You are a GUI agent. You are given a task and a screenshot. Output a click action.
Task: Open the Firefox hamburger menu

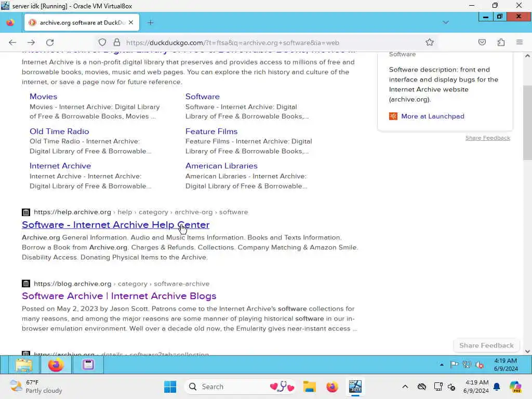(x=520, y=43)
